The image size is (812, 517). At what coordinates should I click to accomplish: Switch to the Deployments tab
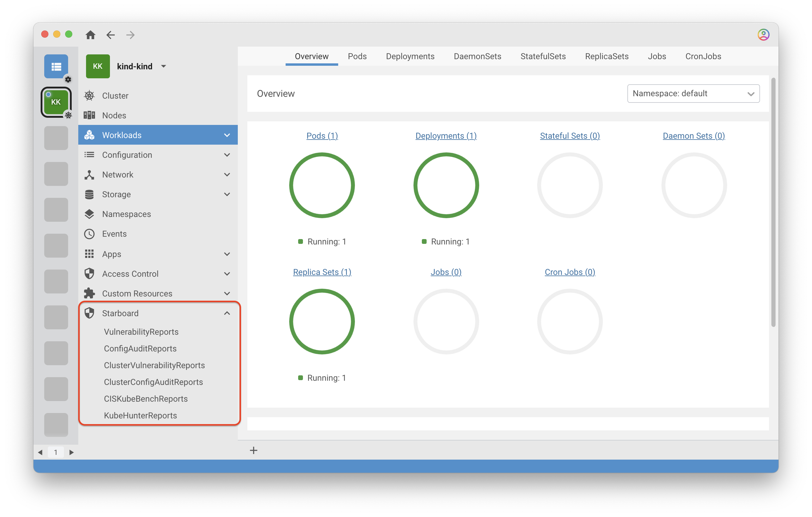point(410,56)
